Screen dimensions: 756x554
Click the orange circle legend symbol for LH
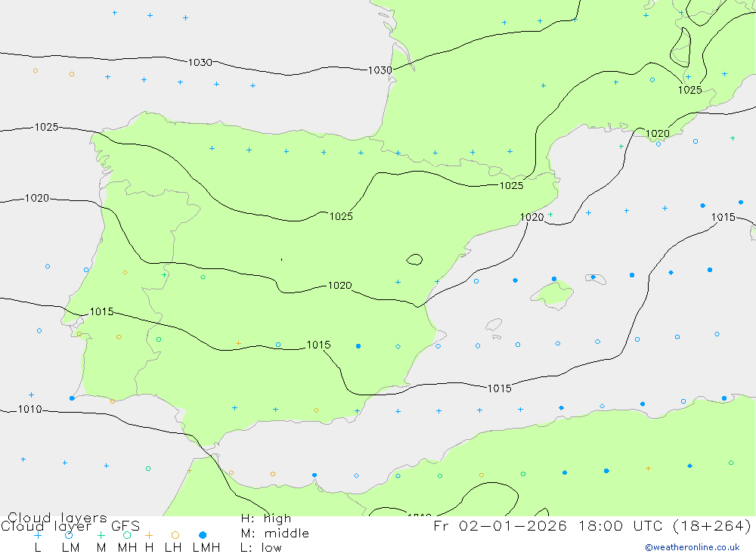click(x=175, y=535)
